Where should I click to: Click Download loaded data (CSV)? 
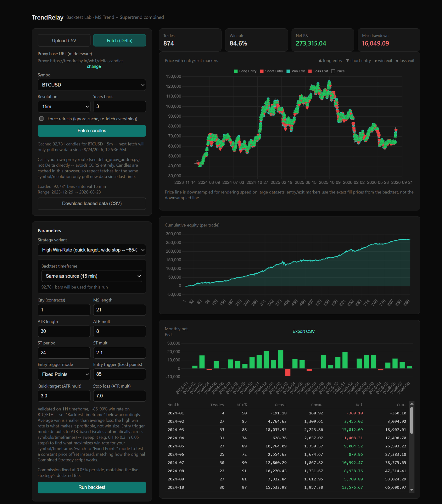tap(92, 204)
